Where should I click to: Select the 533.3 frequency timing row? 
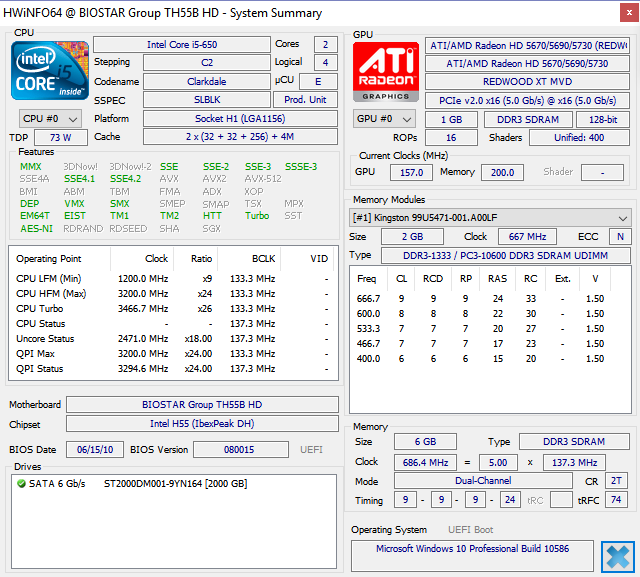coord(490,329)
